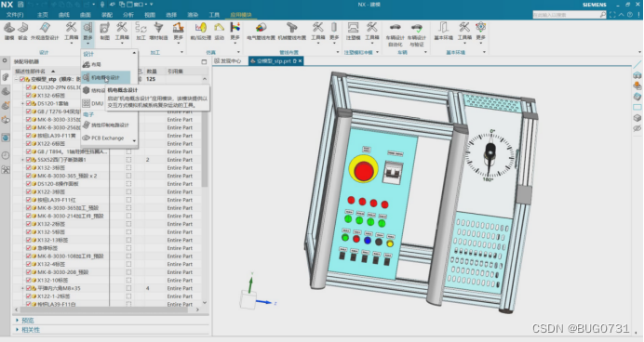Screen dimensions: 644x342
Task: Open the 基本环境 gateway application
Action: 443,32
